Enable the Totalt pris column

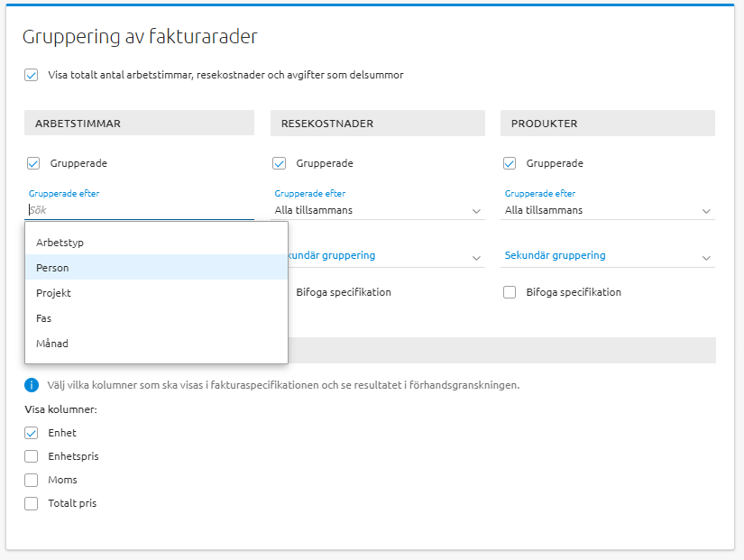[32, 503]
